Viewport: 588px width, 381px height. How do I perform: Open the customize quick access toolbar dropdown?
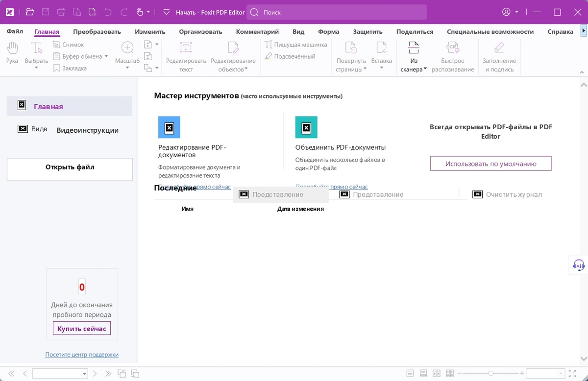click(166, 12)
